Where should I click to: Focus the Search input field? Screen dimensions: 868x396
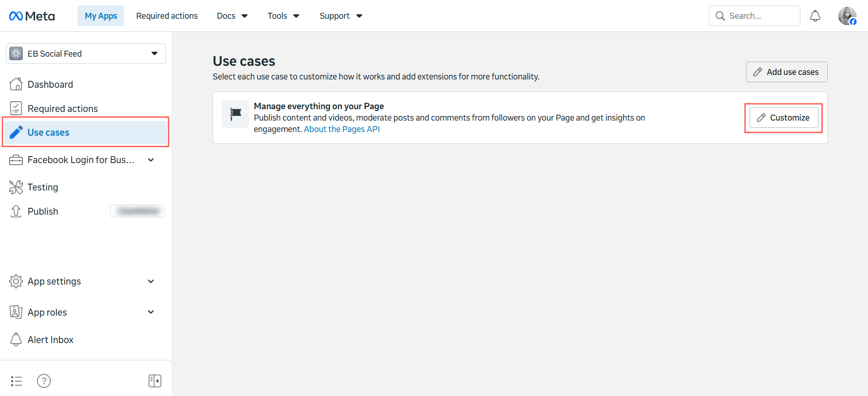755,16
